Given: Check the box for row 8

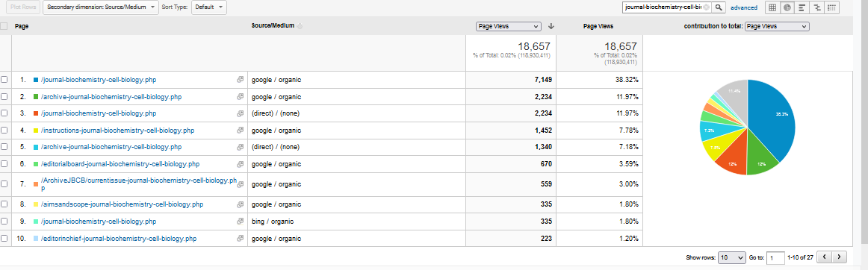Looking at the screenshot, I should point(4,204).
